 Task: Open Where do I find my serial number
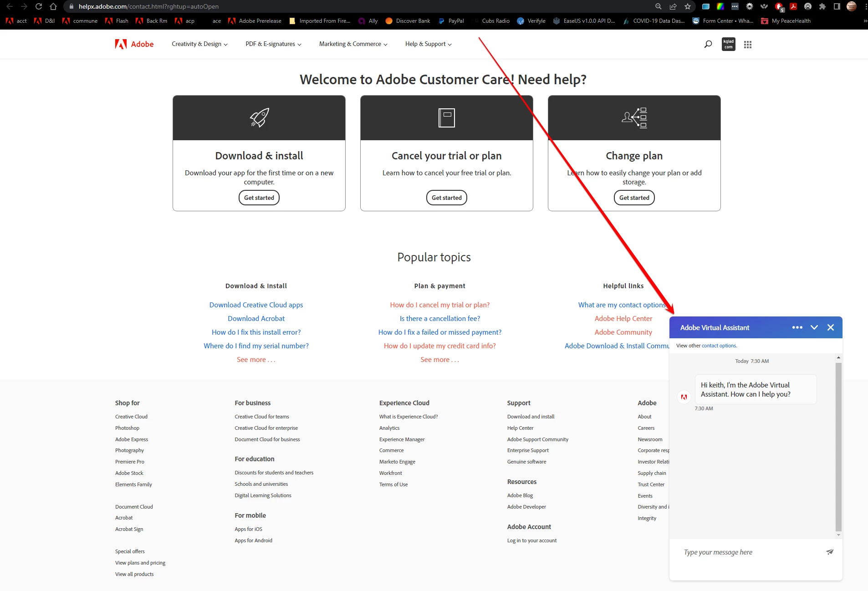256,346
